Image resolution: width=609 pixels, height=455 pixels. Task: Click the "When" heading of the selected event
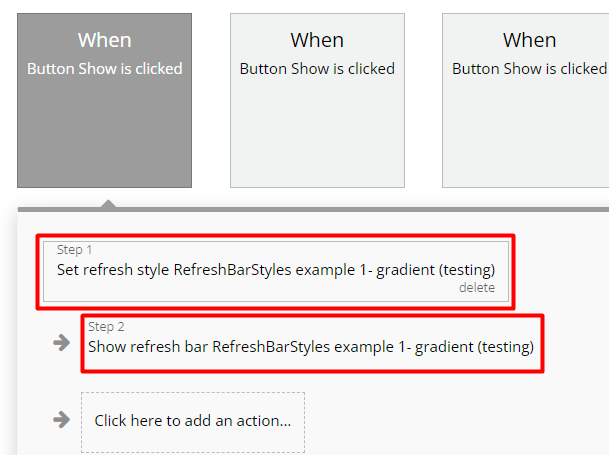(x=105, y=40)
